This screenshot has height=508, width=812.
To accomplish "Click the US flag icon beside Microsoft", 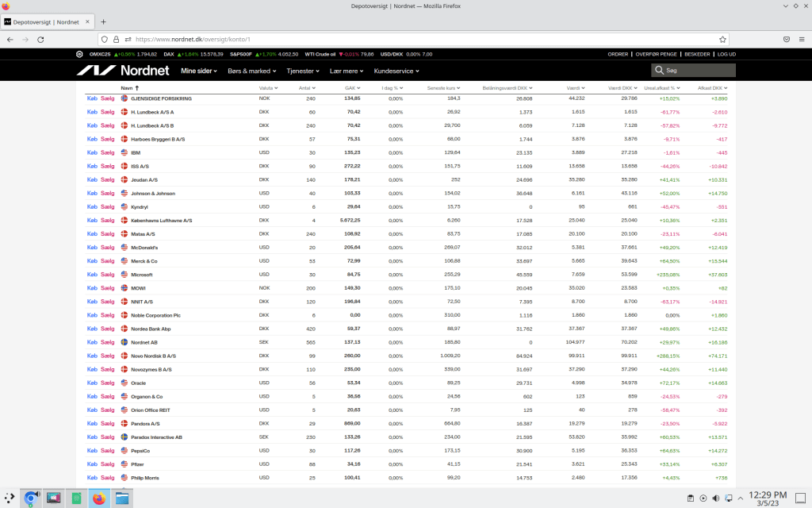I will coord(124,275).
